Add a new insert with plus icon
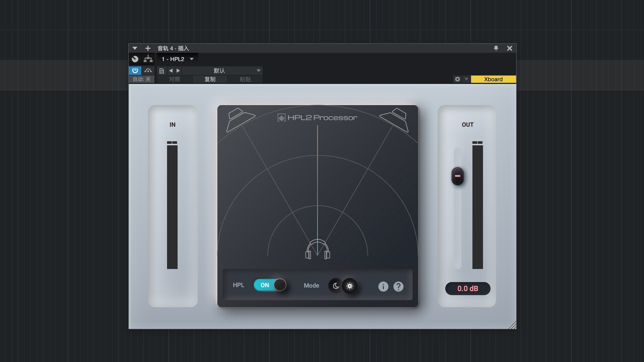The width and height of the screenshot is (644, 362). 148,48
